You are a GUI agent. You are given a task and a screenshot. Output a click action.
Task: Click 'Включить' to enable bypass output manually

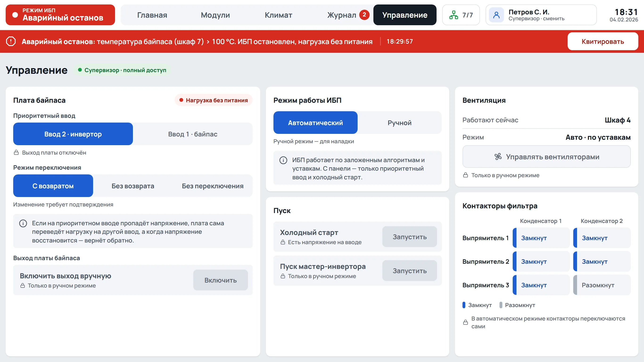pyautogui.click(x=220, y=280)
